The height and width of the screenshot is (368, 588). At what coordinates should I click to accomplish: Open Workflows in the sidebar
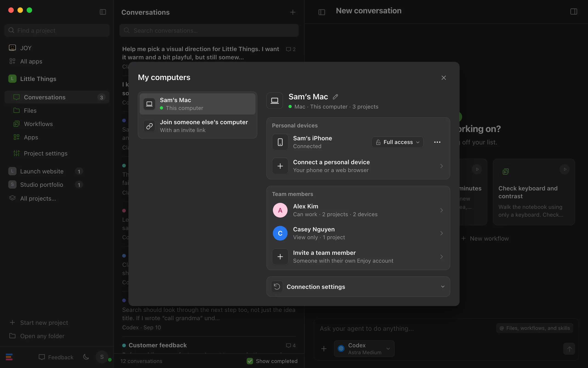point(57,124)
